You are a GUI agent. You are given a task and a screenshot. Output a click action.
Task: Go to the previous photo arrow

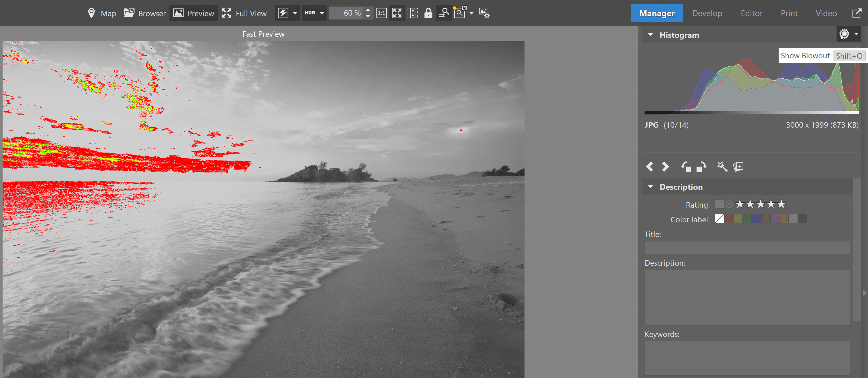[650, 167]
